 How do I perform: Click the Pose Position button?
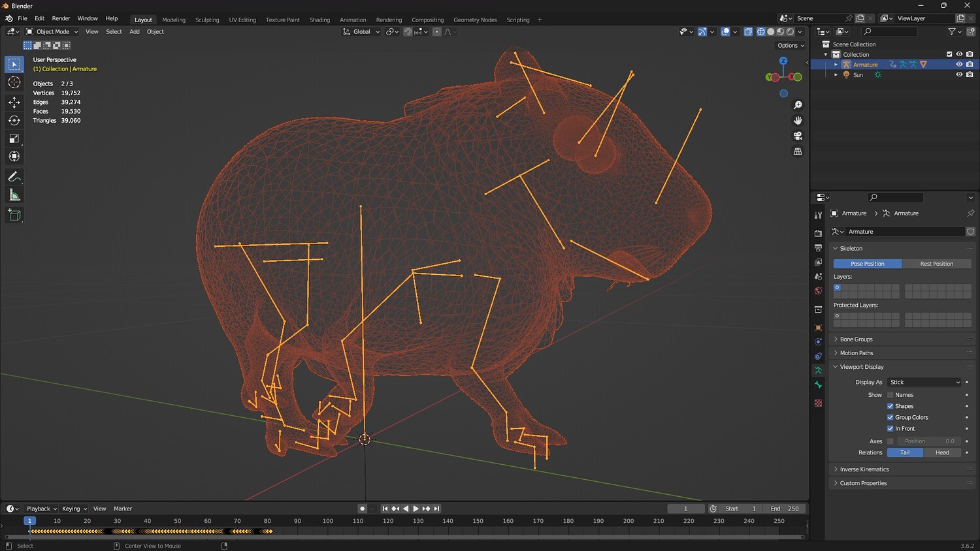(868, 264)
